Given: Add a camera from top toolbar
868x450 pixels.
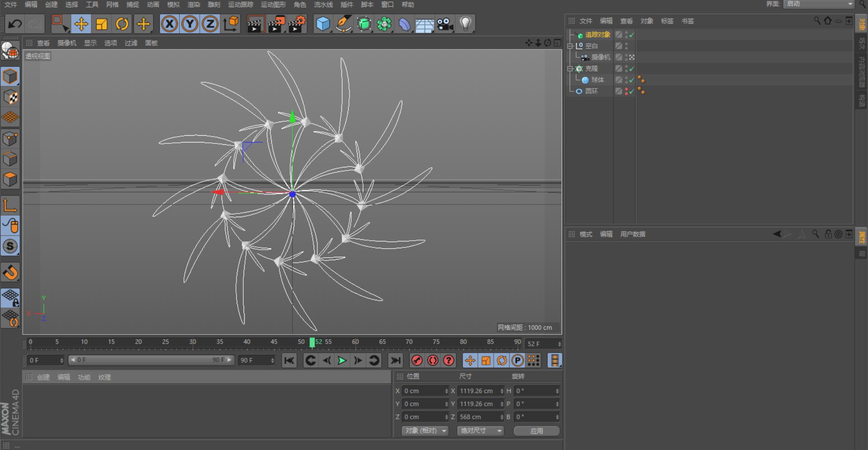Looking at the screenshot, I should [x=445, y=24].
